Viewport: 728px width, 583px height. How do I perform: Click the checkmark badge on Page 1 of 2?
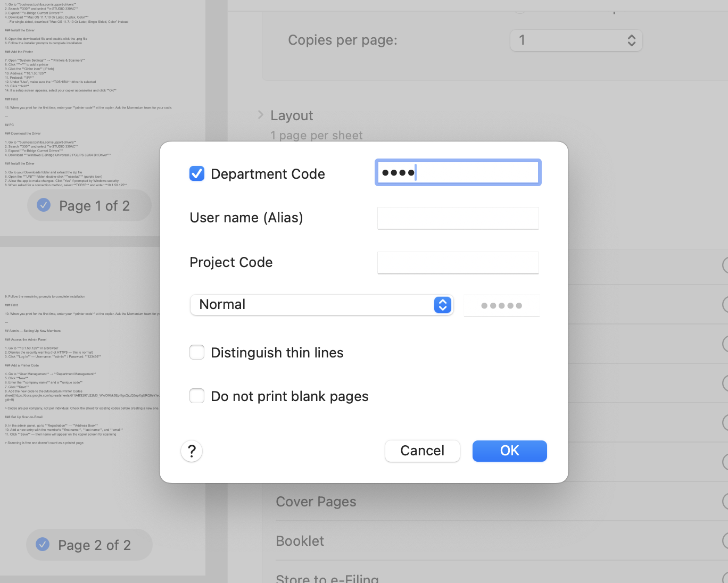44,205
